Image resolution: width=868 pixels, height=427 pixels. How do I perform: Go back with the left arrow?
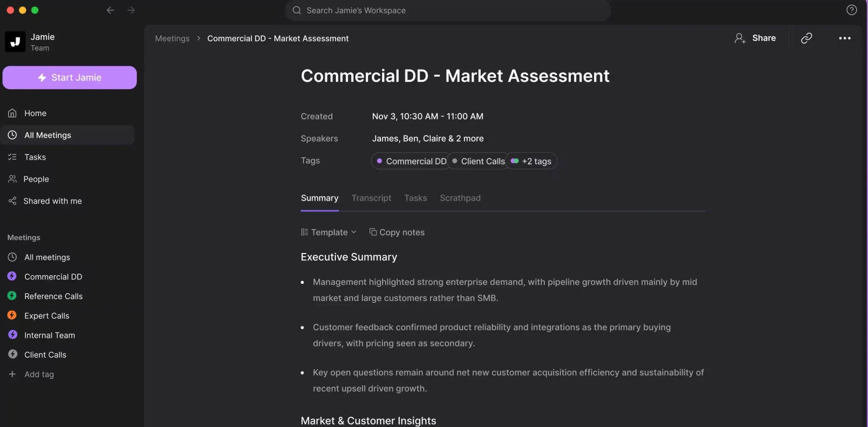tap(110, 10)
